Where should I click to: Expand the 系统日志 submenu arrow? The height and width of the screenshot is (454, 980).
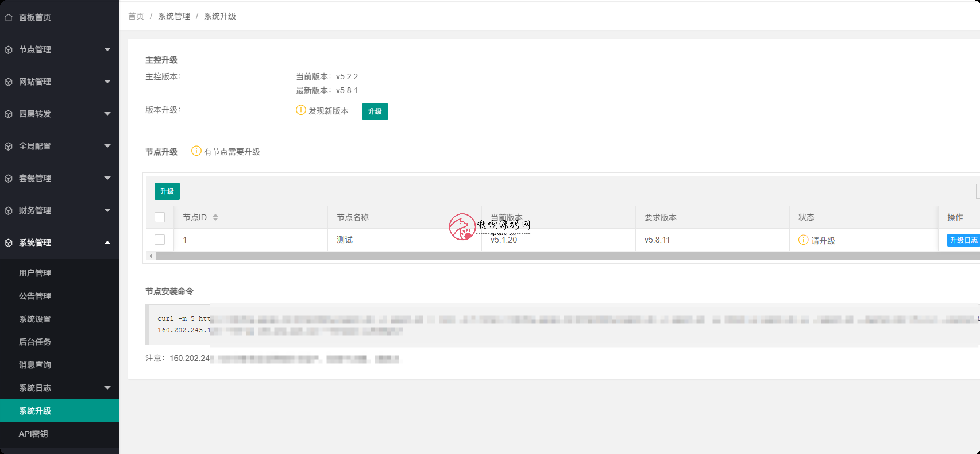tap(107, 388)
